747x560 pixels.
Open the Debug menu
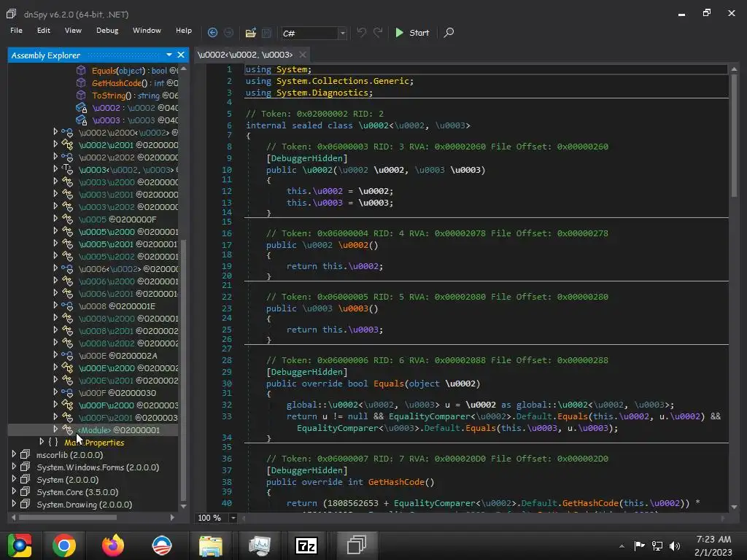pos(107,31)
